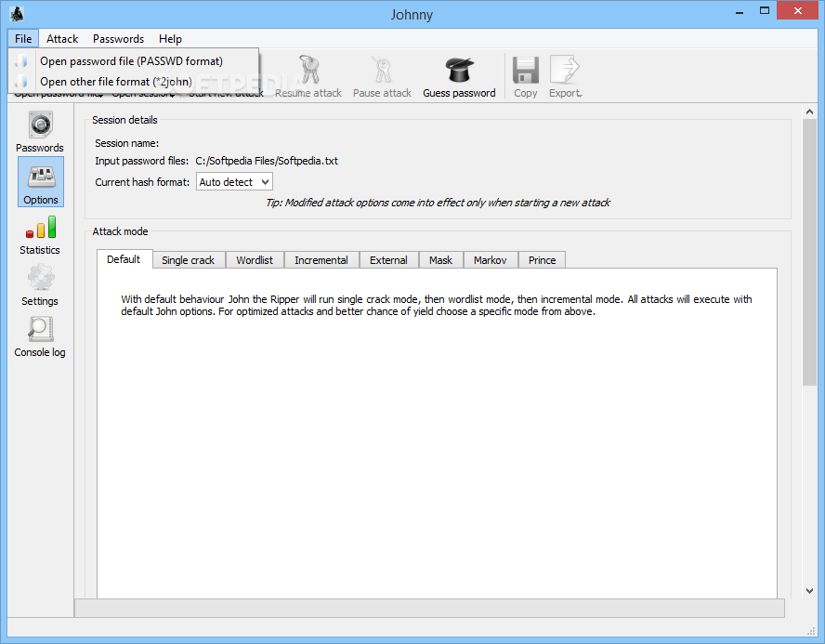Minimize the Johnny window
Screen dimensions: 825x644
click(x=740, y=11)
